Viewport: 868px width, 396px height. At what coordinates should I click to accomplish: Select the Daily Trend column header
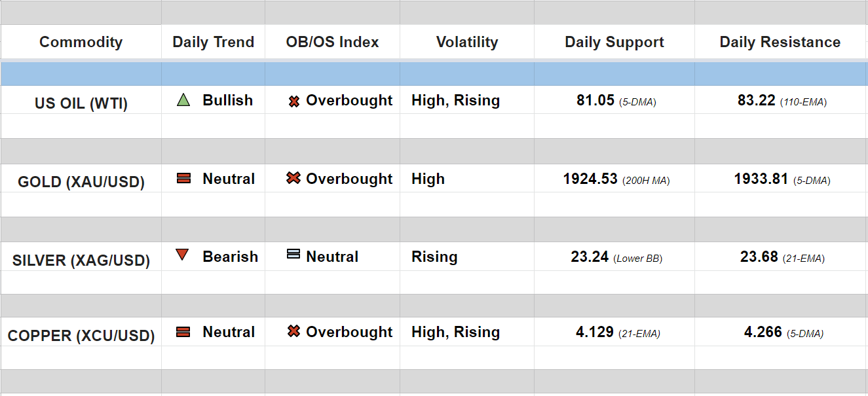point(213,43)
